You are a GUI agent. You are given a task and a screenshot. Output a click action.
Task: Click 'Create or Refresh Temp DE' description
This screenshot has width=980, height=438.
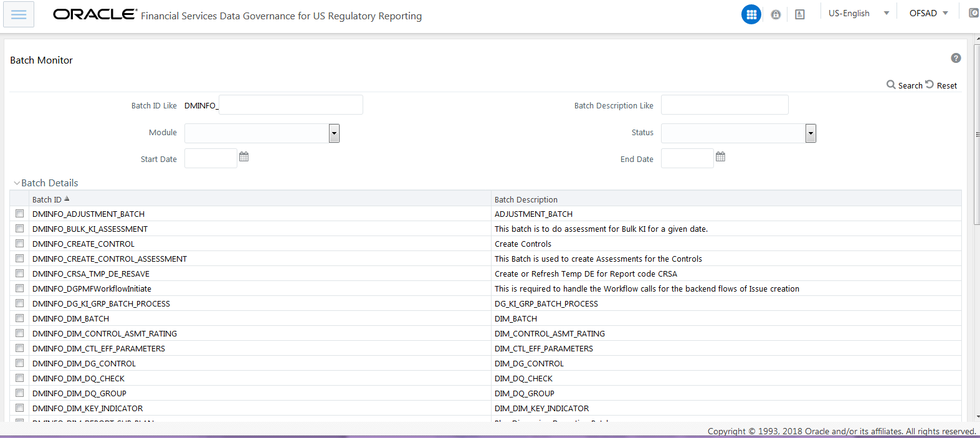(586, 274)
